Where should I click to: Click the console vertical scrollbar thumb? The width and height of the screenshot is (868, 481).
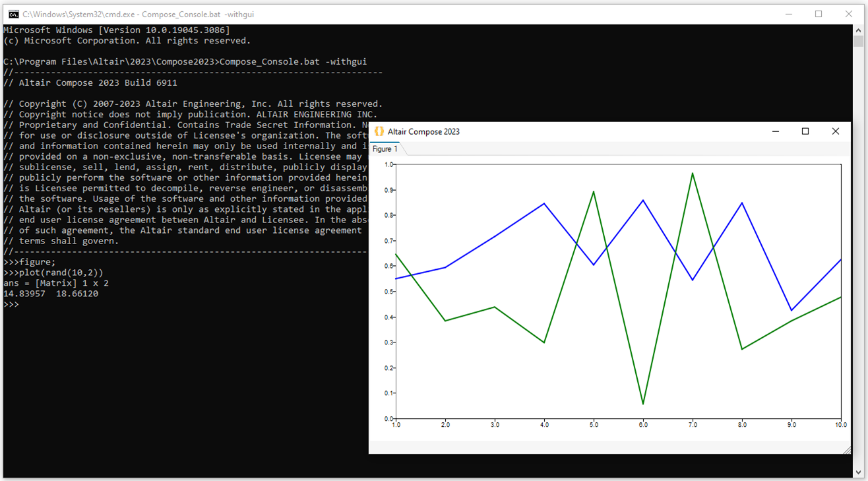pos(858,42)
